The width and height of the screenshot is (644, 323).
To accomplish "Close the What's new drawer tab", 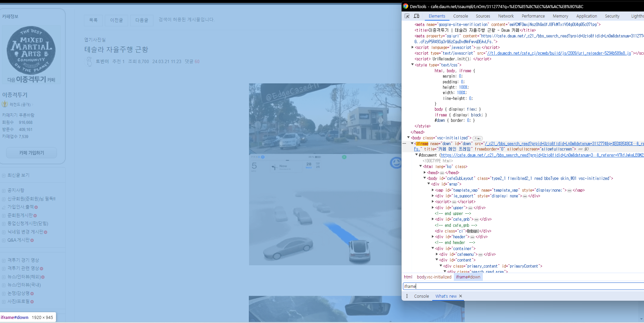I will [x=461, y=296].
